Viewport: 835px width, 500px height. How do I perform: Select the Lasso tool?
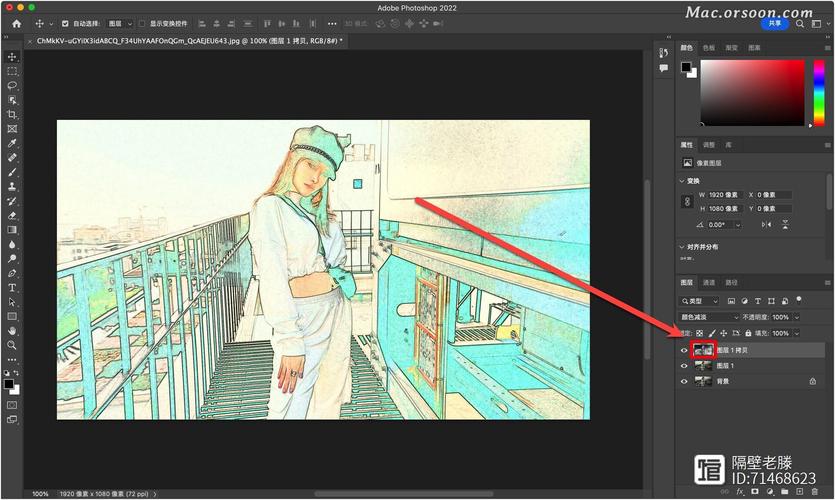click(12, 85)
